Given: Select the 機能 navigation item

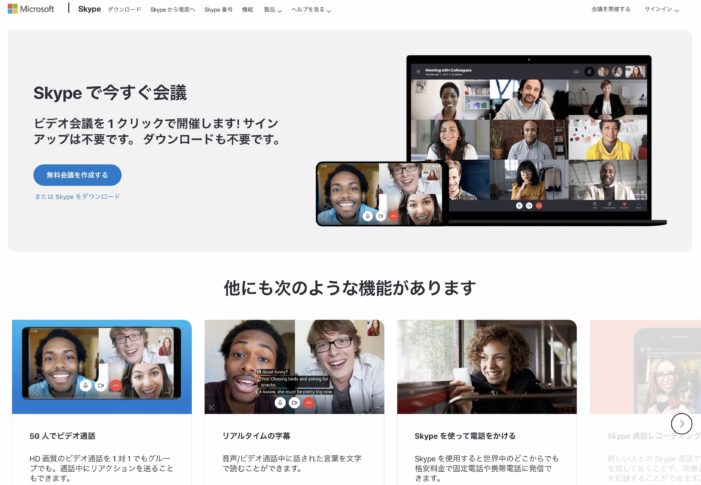Looking at the screenshot, I should tap(247, 9).
